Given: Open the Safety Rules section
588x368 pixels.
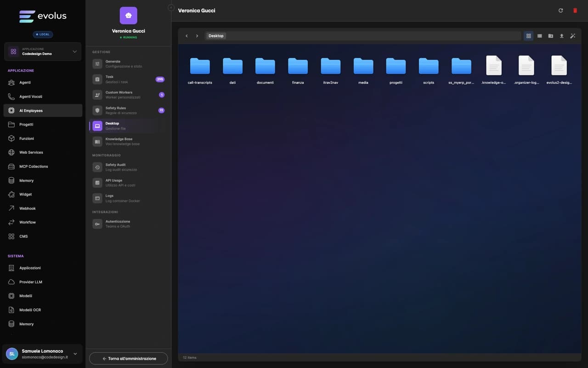Looking at the screenshot, I should coord(129,110).
